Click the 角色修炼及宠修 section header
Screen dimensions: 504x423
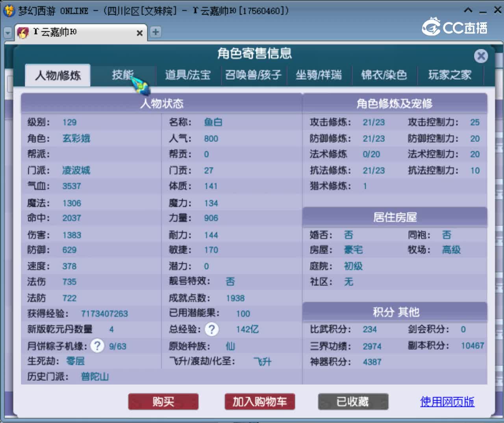click(x=395, y=103)
